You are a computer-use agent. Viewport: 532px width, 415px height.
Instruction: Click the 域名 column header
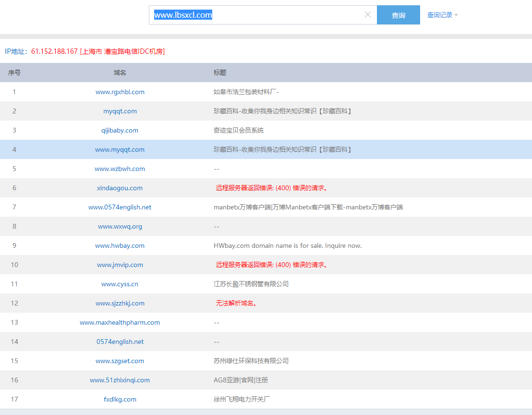click(120, 73)
